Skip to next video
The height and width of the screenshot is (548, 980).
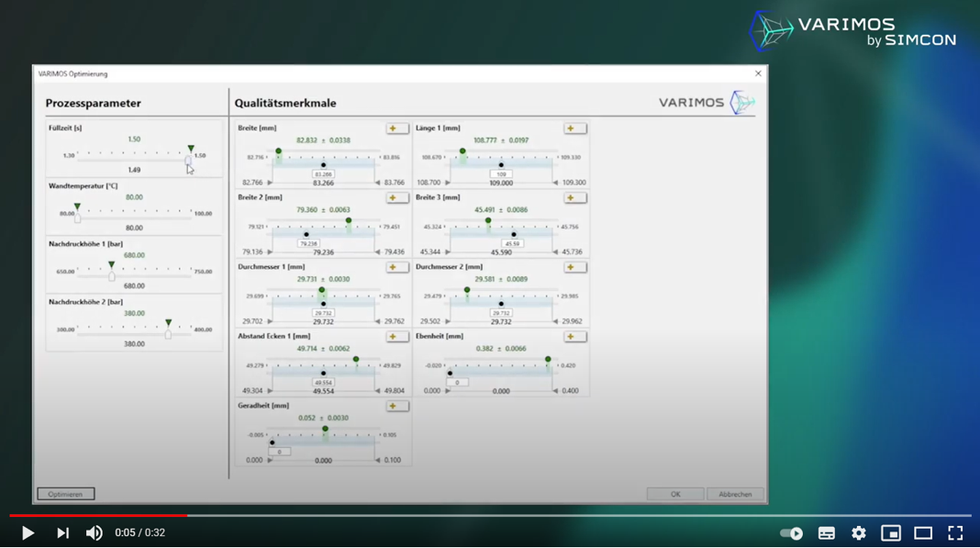(x=62, y=533)
